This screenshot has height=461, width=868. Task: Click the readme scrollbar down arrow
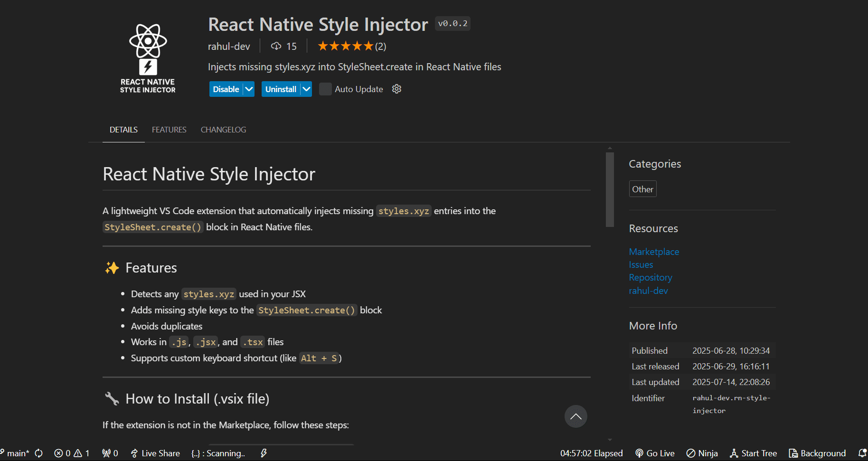(610, 440)
